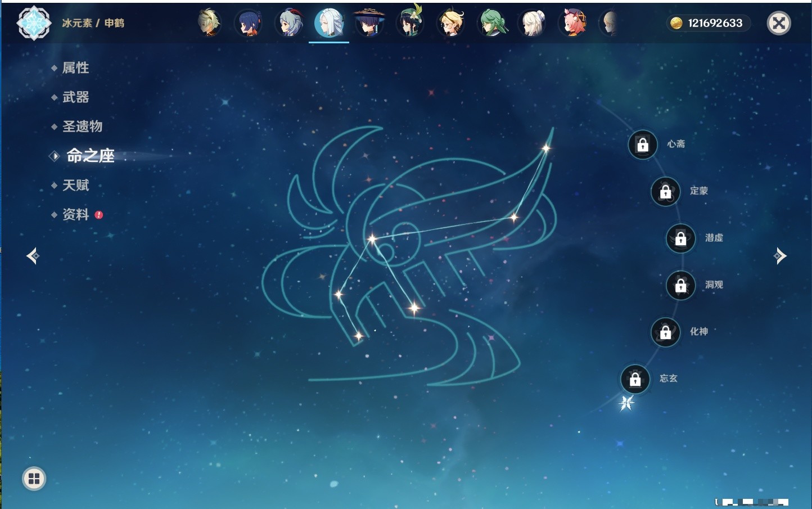Screen dimensions: 812x509
Task: Select the white-haired Ningguang avatar
Action: pos(533,23)
